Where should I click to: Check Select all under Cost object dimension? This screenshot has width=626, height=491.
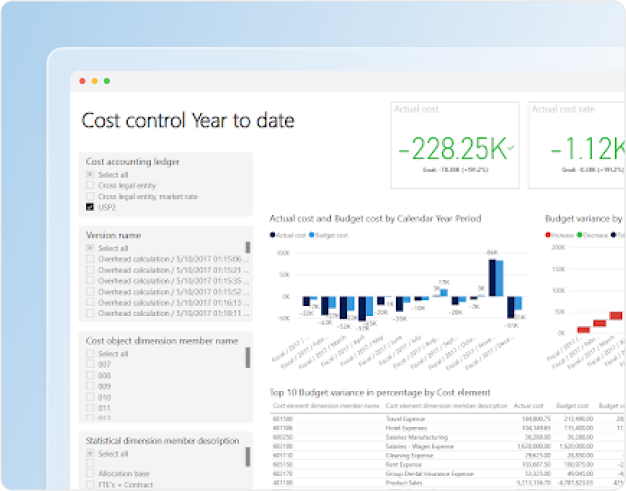coord(90,354)
